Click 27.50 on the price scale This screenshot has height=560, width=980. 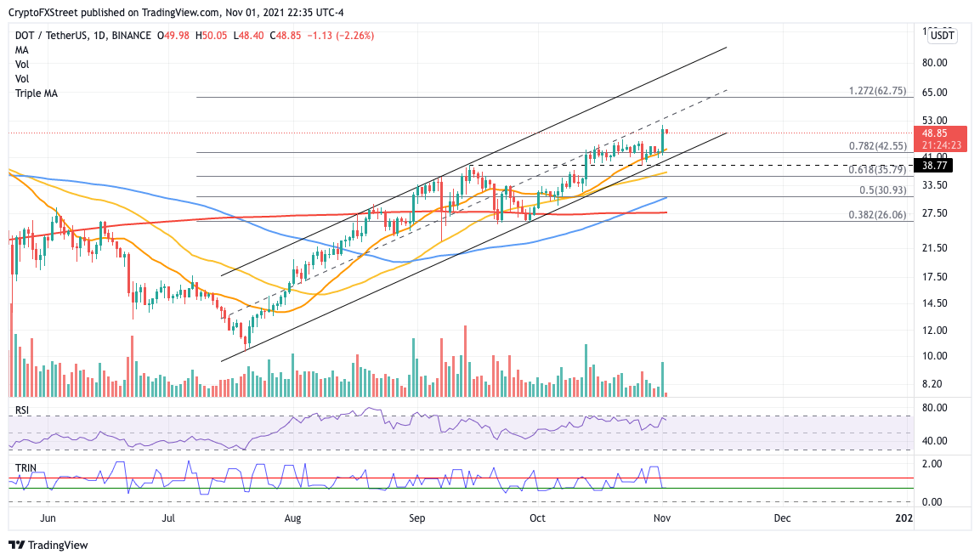click(934, 213)
